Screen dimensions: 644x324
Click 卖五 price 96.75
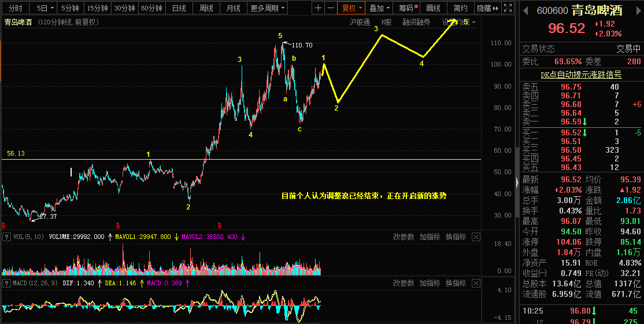[571, 87]
